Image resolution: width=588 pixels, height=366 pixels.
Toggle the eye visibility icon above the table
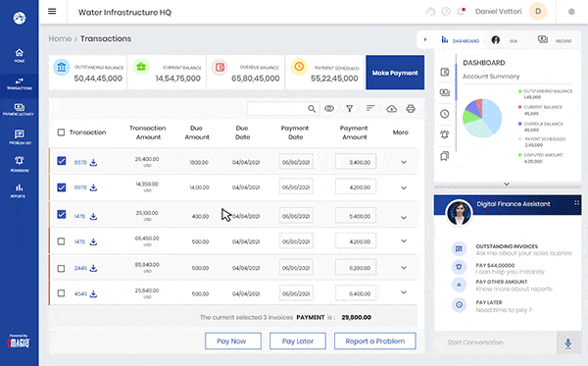pos(329,109)
